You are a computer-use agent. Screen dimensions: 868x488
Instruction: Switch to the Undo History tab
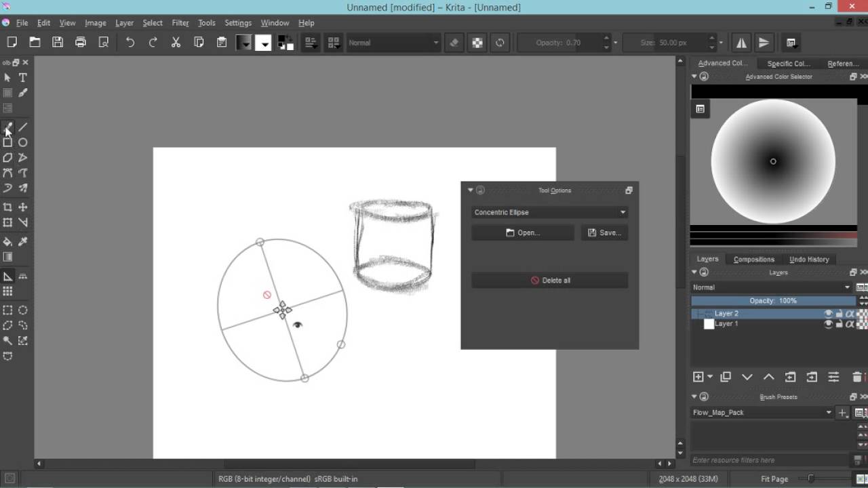tap(809, 259)
